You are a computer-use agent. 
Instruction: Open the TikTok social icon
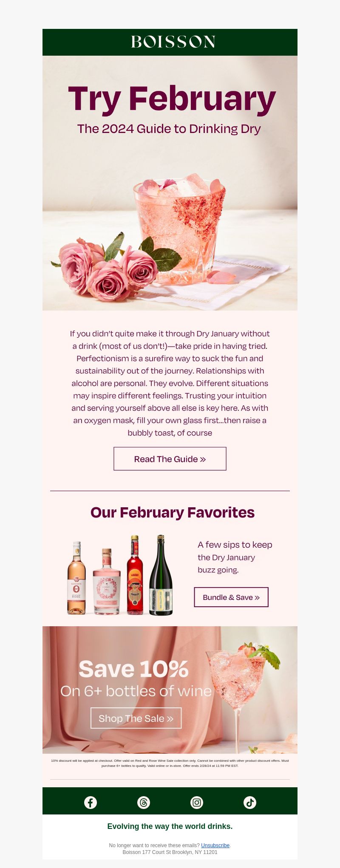[250, 803]
